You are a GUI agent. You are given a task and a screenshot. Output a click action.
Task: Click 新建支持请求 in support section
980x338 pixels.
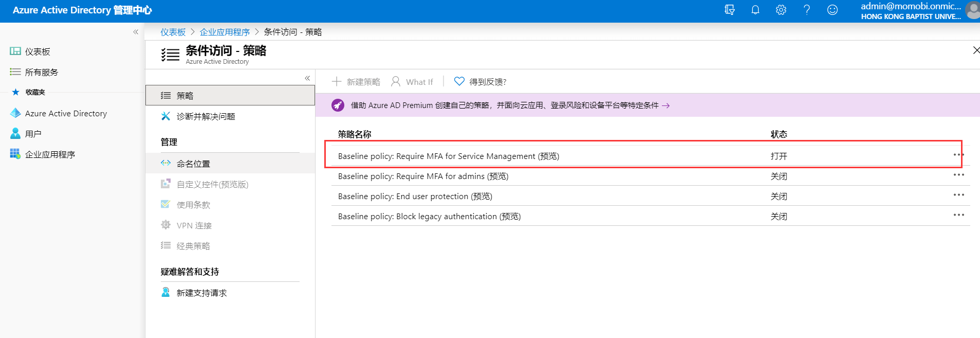[201, 293]
